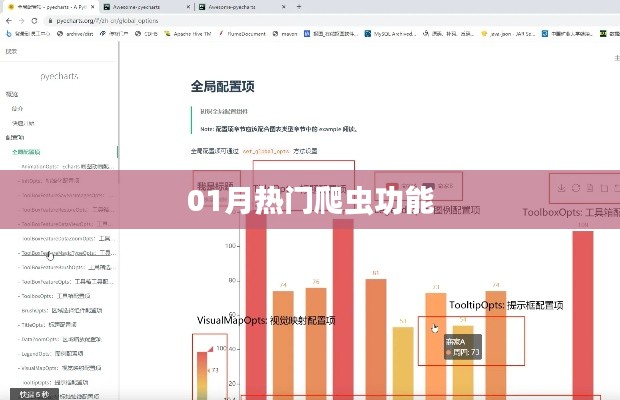This screenshot has width=620, height=400.
Task: Open TooltipOpts sidebar entry
Action: pyautogui.click(x=54, y=383)
